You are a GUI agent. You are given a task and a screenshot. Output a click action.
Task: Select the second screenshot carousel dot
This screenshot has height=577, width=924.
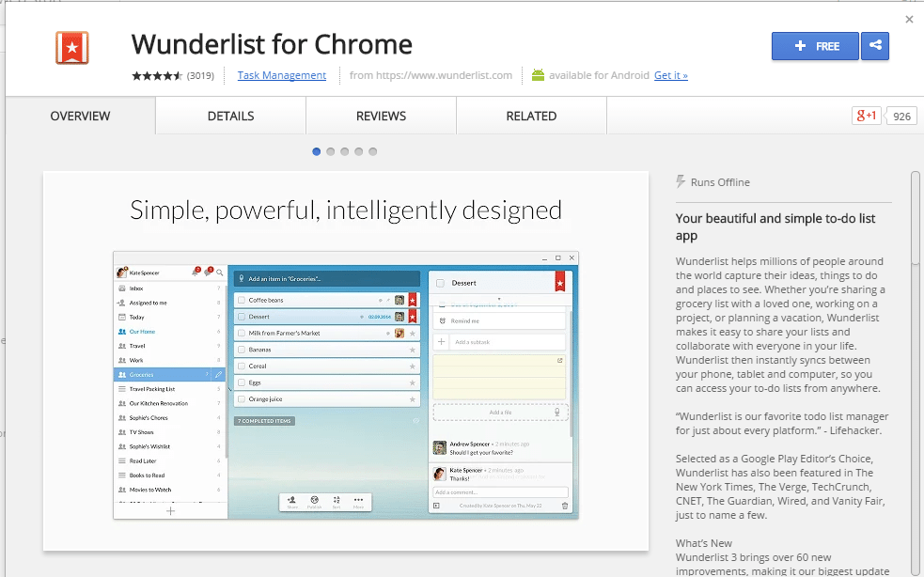pyautogui.click(x=331, y=151)
